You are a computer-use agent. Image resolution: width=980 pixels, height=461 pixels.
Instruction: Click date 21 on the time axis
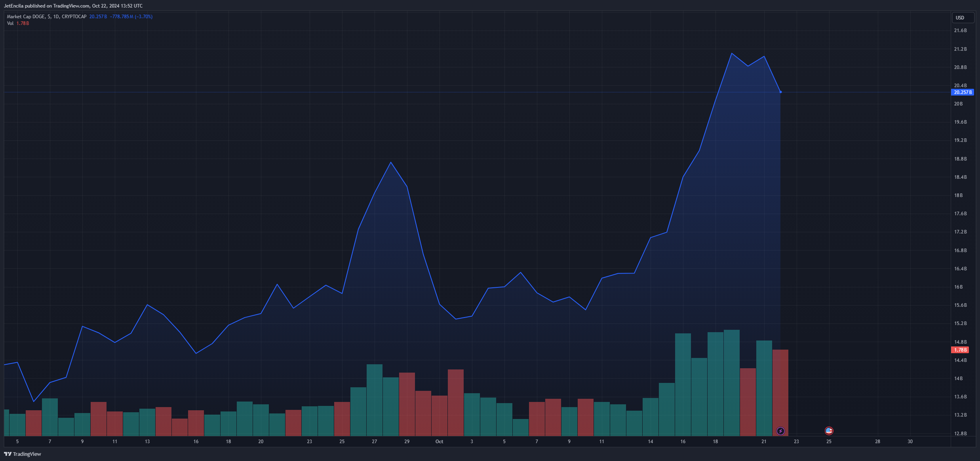[x=764, y=442]
